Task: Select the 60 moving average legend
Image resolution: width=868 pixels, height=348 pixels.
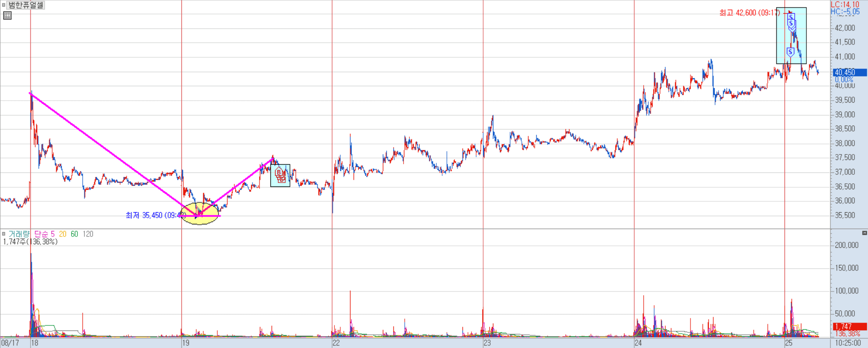Action: point(75,234)
